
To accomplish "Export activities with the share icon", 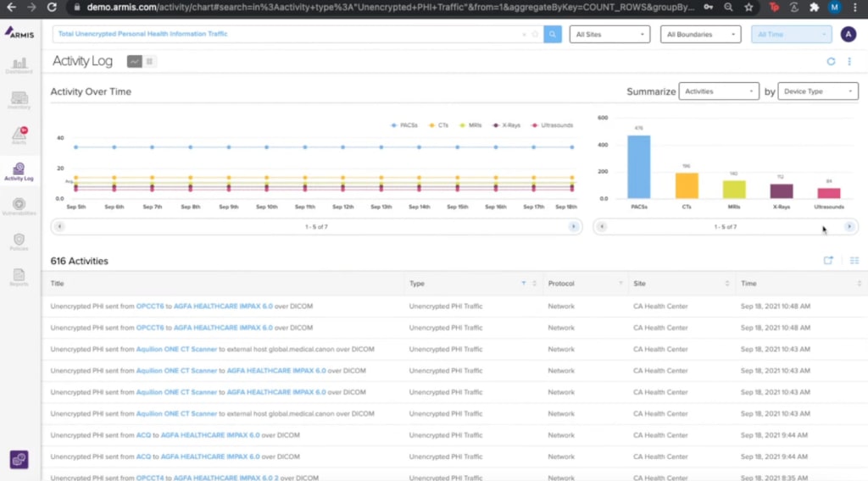I will click(x=828, y=261).
